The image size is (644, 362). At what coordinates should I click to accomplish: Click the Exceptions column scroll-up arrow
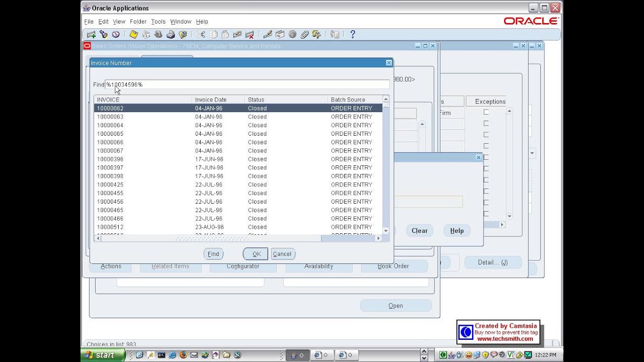509,111
